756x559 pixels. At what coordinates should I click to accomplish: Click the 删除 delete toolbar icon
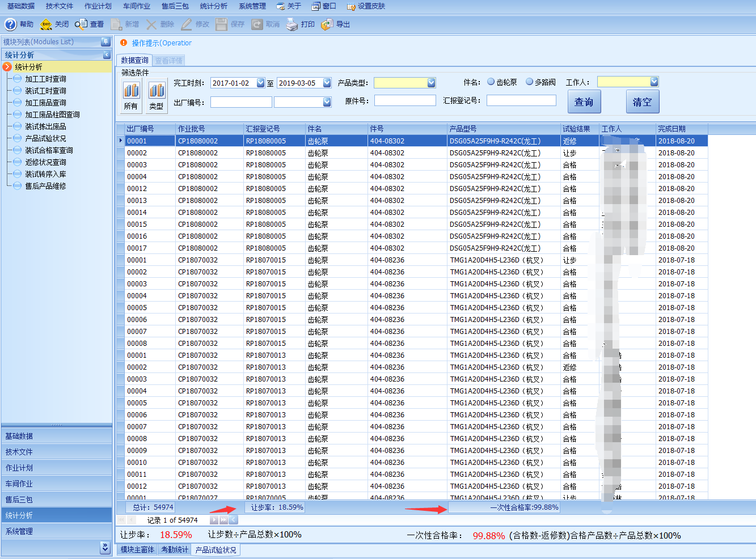(x=151, y=24)
